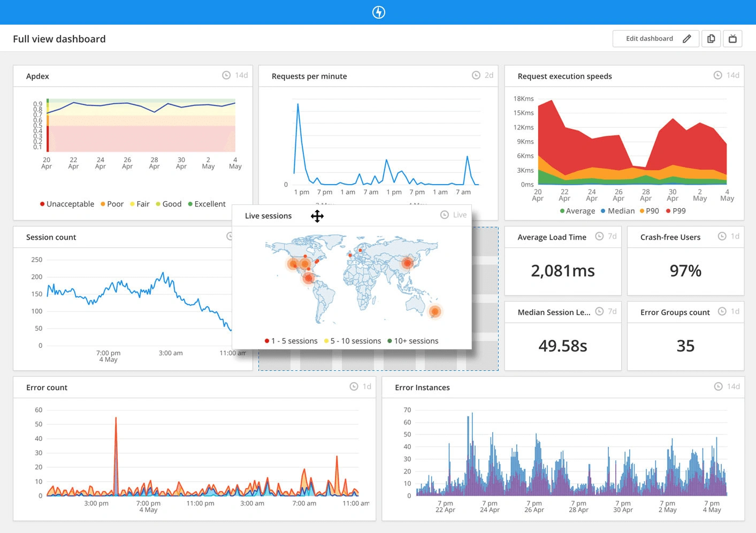Image resolution: width=756 pixels, height=533 pixels.
Task: Click the China session hotspot on map
Action: click(408, 263)
